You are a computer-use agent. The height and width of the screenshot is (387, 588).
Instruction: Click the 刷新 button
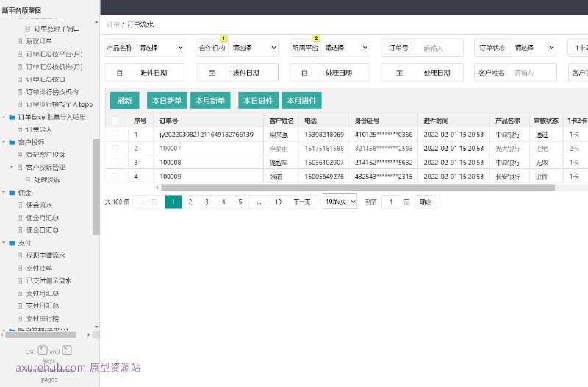click(124, 101)
